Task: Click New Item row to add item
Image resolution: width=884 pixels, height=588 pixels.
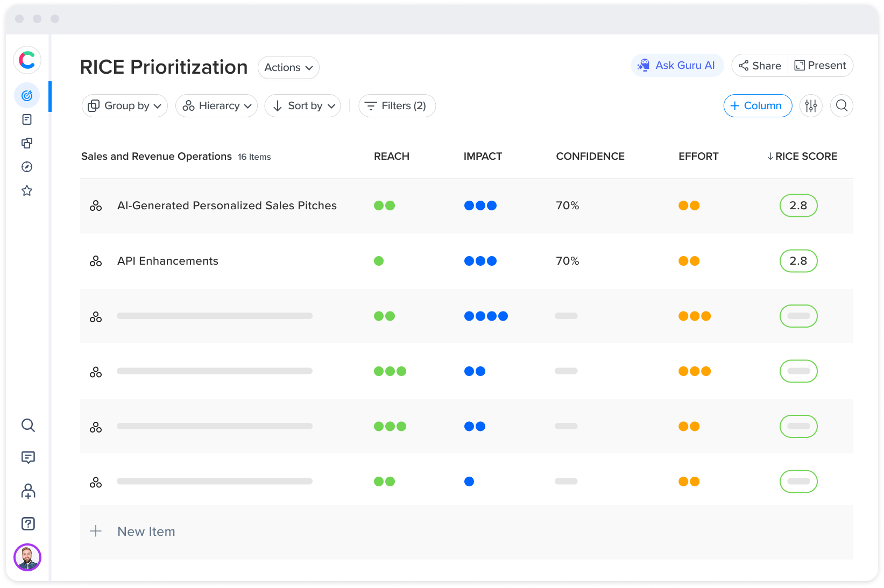Action: (146, 532)
